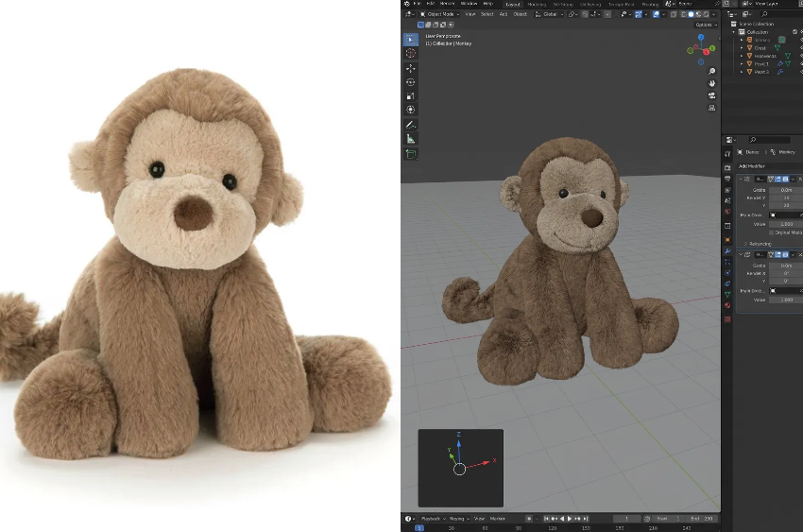Switch to Wireframe viewport shading
This screenshot has width=803, height=532.
[x=684, y=14]
